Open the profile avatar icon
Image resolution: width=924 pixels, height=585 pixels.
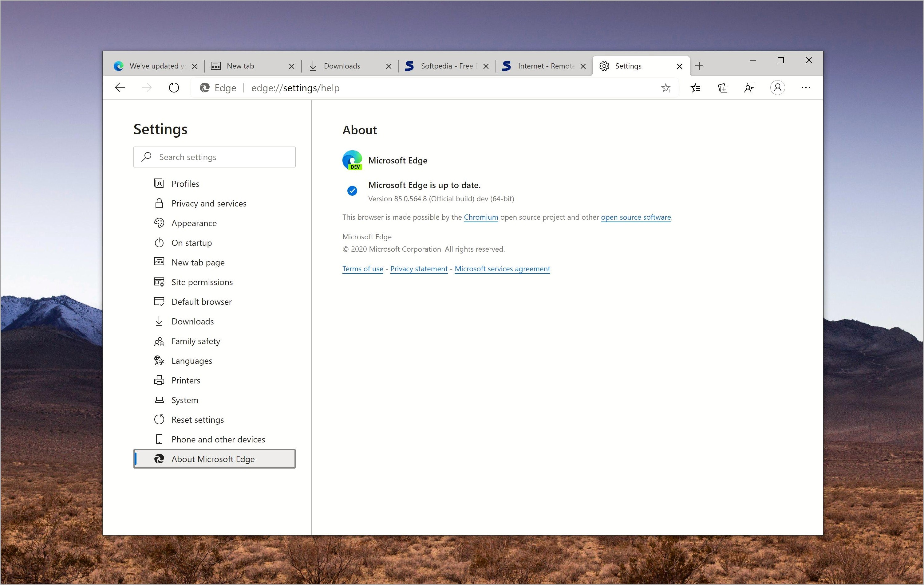point(777,88)
